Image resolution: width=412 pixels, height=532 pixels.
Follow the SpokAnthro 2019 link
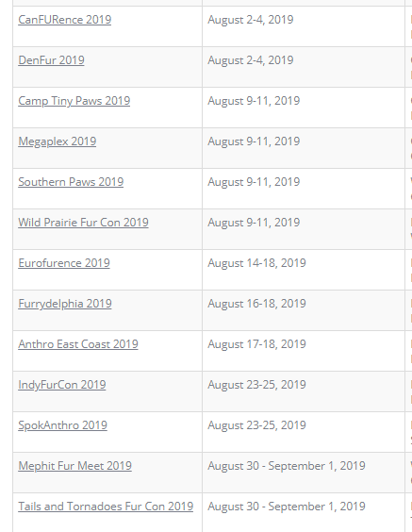pyautogui.click(x=62, y=425)
